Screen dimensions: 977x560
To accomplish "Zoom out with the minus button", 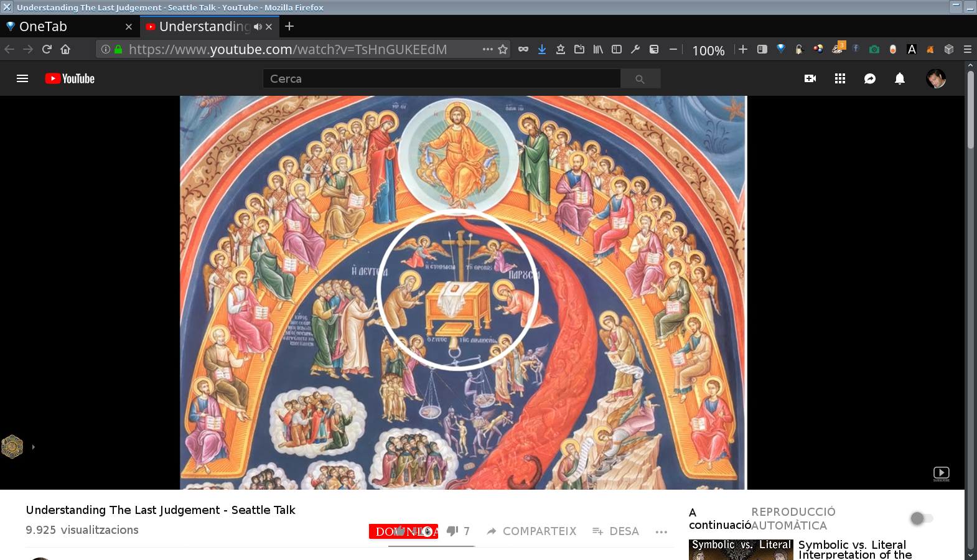I will point(673,49).
